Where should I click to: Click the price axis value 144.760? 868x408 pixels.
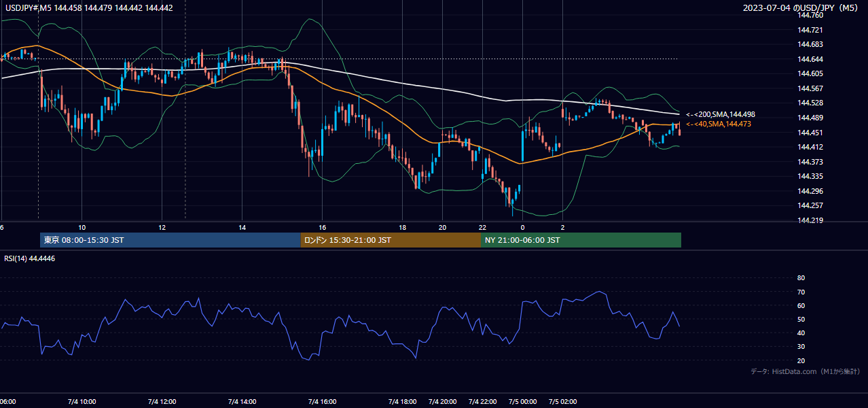pos(809,15)
